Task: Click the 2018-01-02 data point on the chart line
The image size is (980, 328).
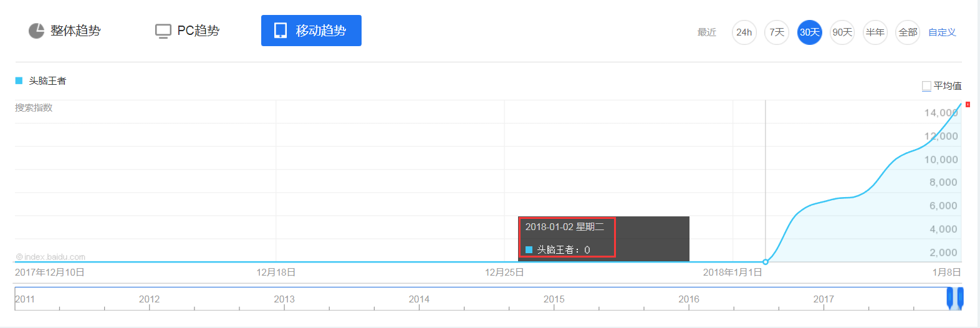Action: click(766, 262)
